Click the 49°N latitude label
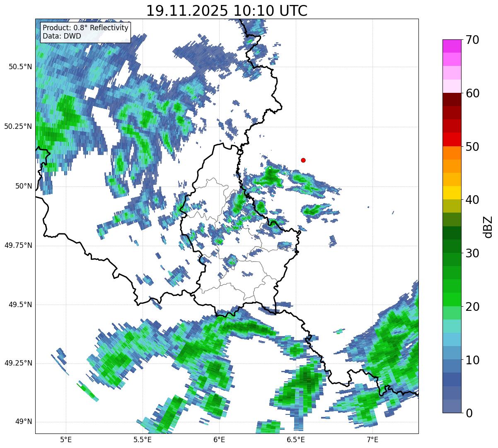 point(24,421)
